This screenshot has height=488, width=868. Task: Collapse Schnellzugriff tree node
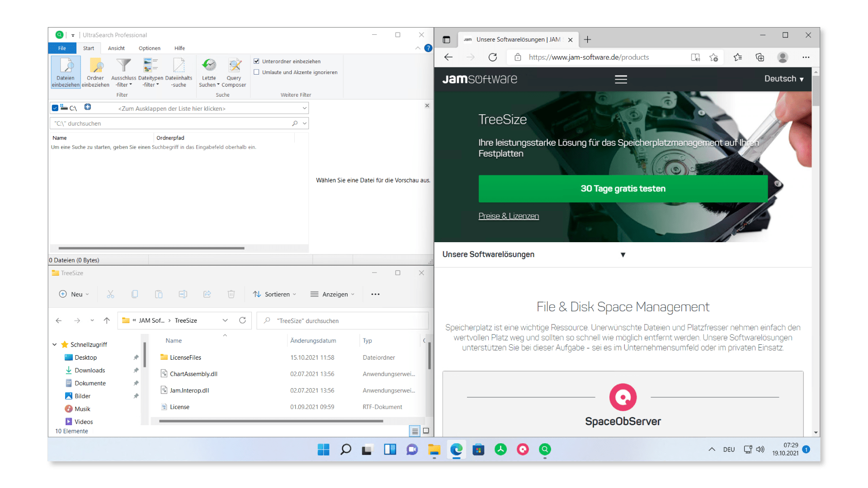(x=55, y=344)
